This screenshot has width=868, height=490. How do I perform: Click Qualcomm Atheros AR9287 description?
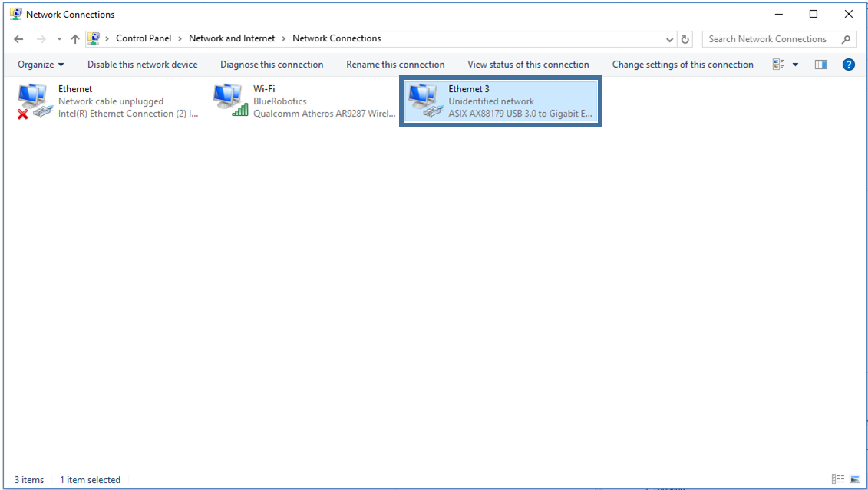point(325,114)
